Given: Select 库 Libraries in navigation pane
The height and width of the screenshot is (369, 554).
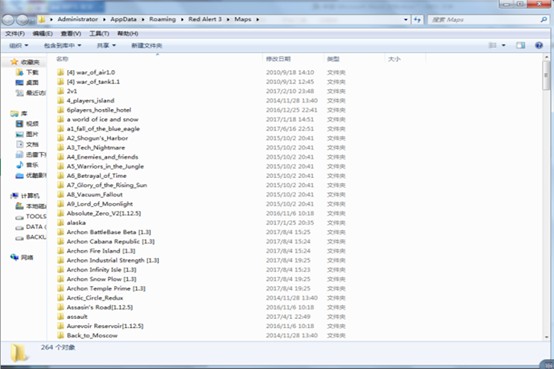Looking at the screenshot, I should click(19, 113).
